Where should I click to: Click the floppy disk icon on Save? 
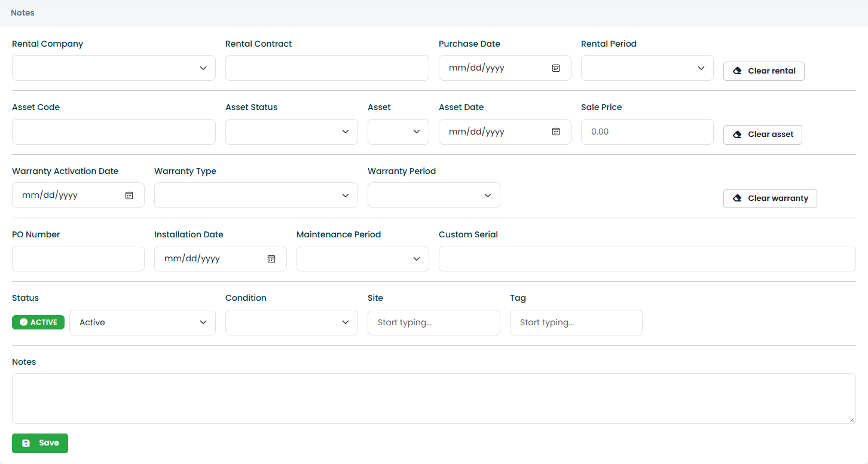tap(26, 443)
